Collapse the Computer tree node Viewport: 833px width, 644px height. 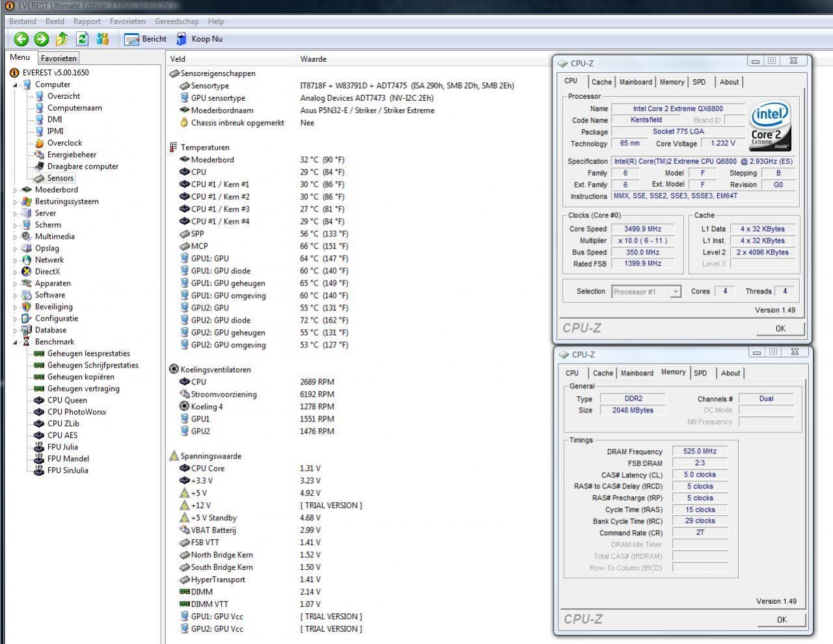pos(15,85)
